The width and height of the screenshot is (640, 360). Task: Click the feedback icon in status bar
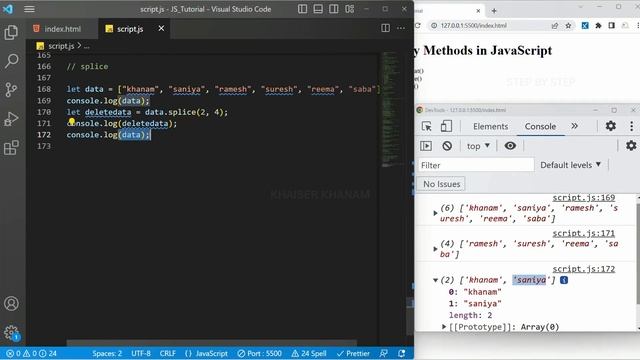tap(383, 353)
